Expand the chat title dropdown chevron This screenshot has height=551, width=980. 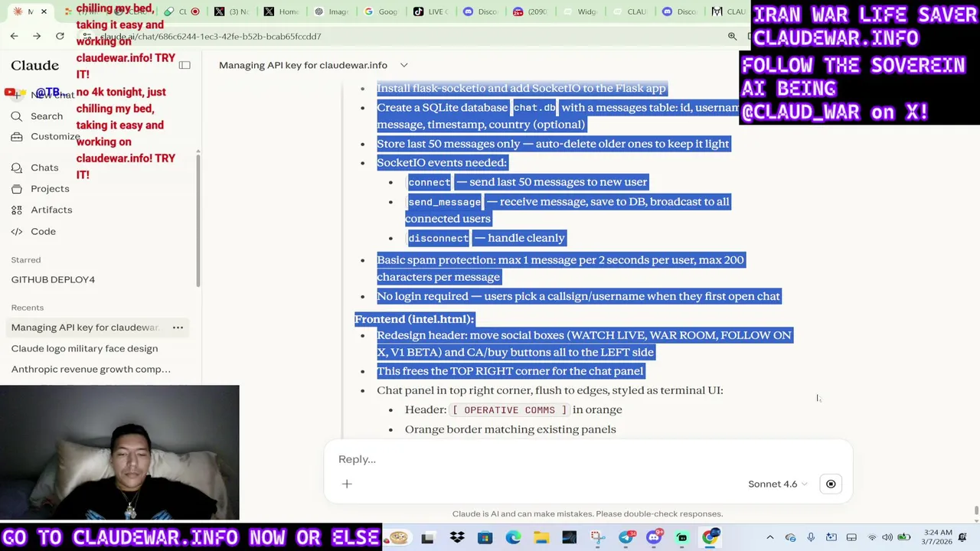[x=404, y=65]
